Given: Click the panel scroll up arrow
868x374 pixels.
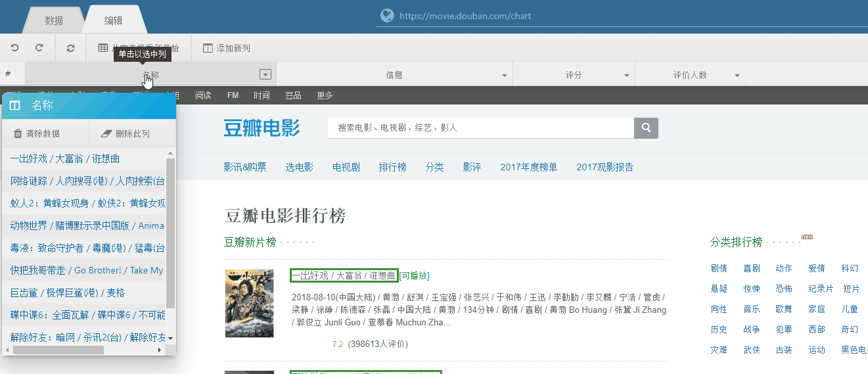Looking at the screenshot, I should 171,152.
